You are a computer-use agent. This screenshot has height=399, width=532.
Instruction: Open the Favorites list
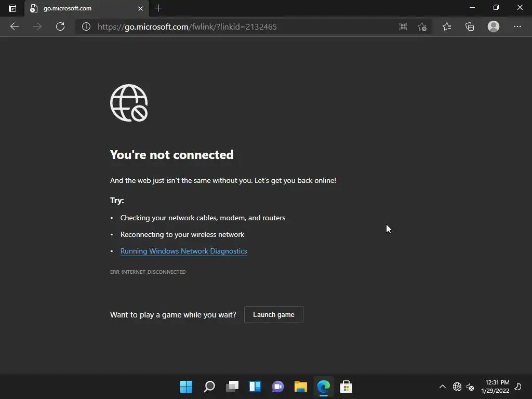447,26
